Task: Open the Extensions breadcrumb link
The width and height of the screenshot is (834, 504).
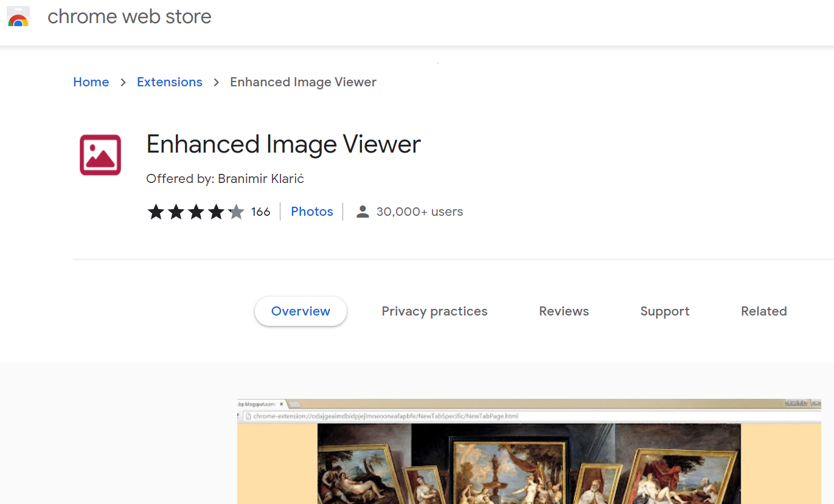Action: click(170, 82)
